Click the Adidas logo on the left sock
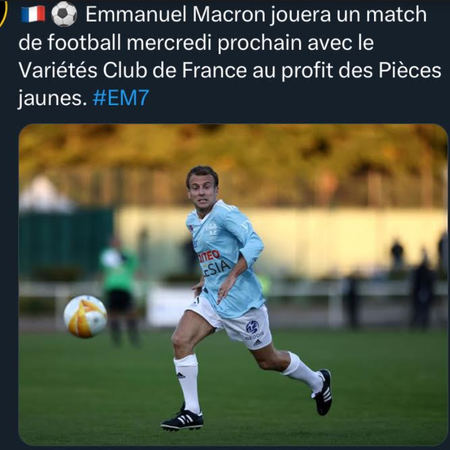The height and width of the screenshot is (450, 450). [x=181, y=375]
